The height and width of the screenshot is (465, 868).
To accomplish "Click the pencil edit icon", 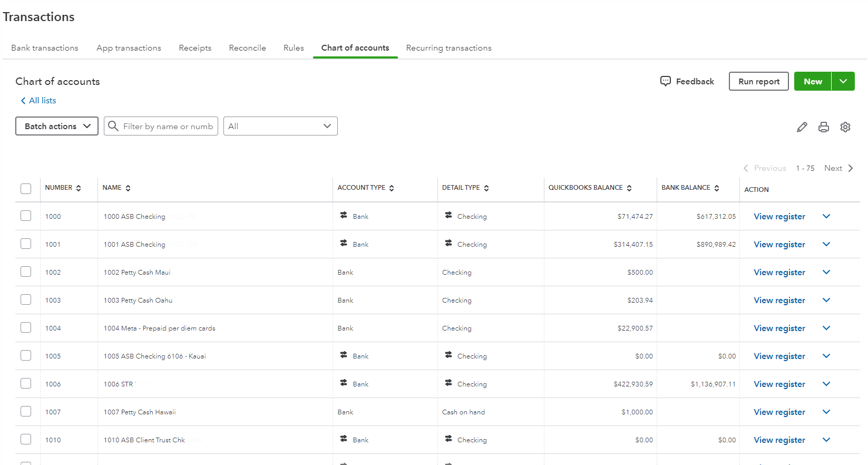I will [x=802, y=127].
